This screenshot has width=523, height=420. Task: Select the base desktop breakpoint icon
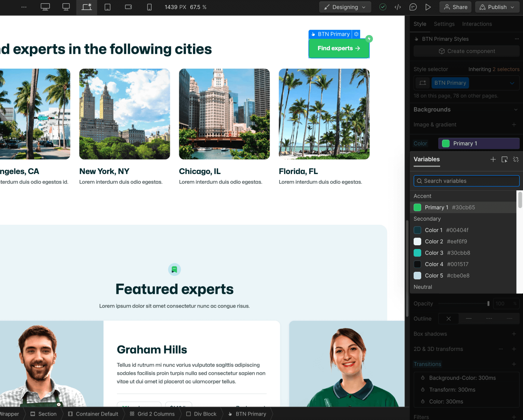click(x=66, y=7)
